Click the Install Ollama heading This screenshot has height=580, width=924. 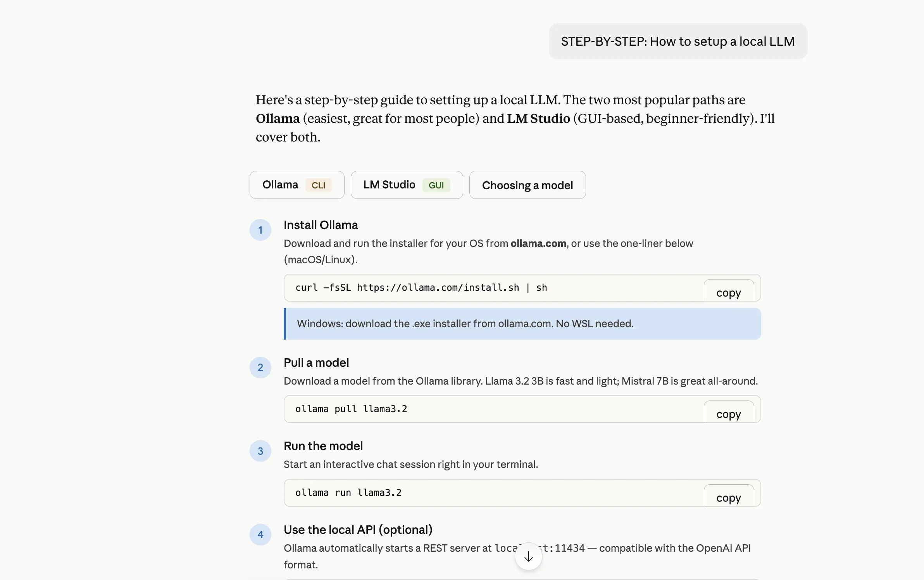pyautogui.click(x=320, y=225)
